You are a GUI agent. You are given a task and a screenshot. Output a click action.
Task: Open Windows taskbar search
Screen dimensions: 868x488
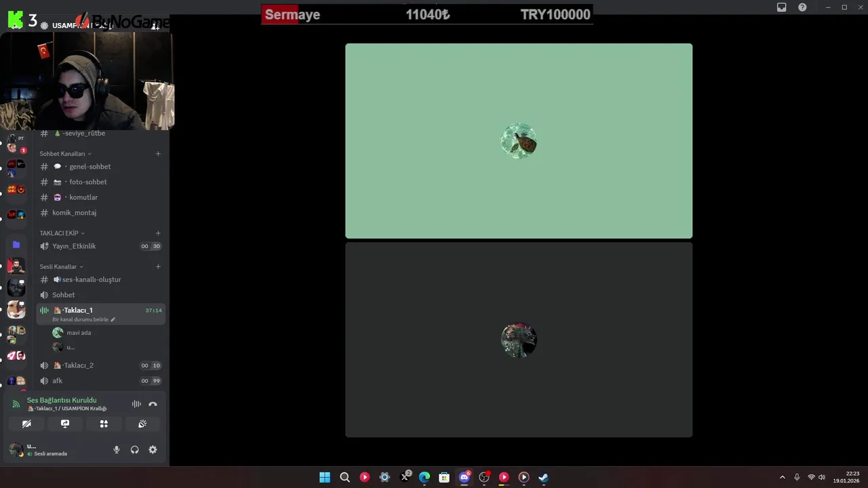point(344,477)
